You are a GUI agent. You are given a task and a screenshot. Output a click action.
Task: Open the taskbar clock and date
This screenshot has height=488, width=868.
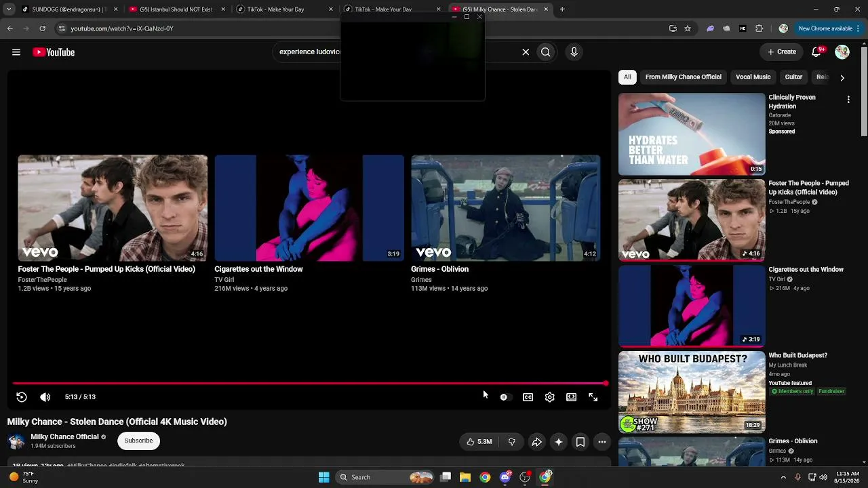pos(848,477)
